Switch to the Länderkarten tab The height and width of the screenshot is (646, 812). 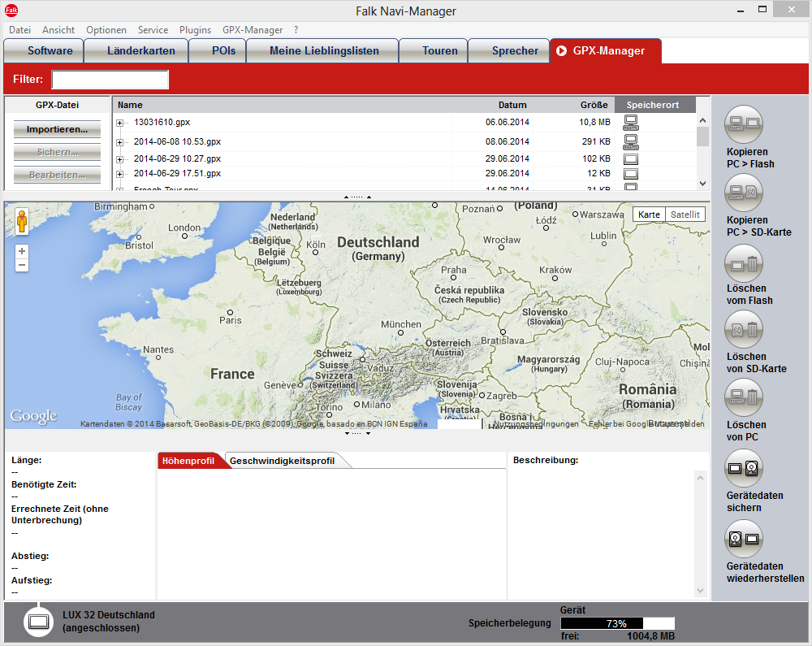click(136, 50)
